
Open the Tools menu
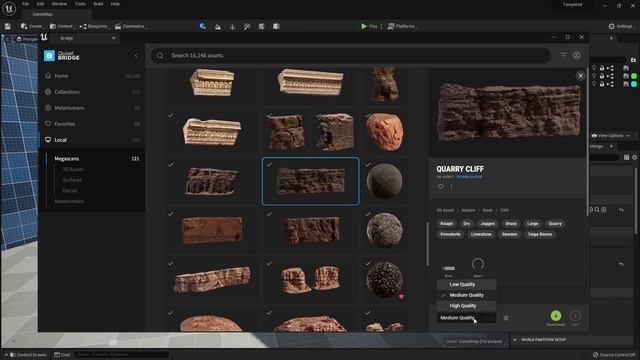(x=80, y=4)
